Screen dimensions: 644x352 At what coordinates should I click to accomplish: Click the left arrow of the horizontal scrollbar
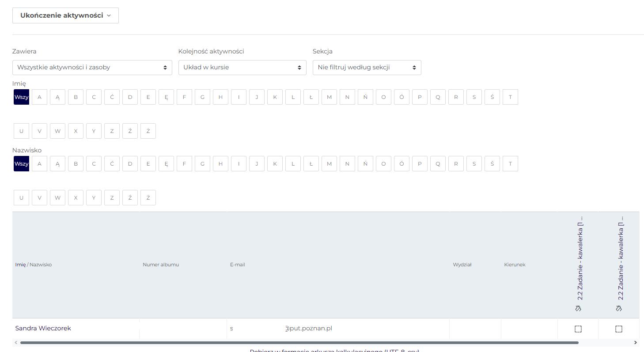click(16, 342)
